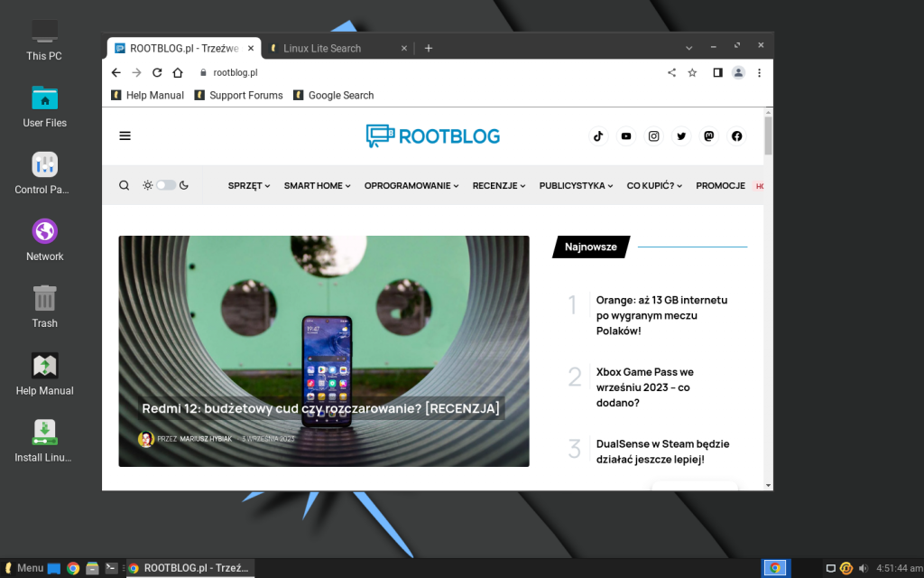This screenshot has width=924, height=578.
Task: Open the Redmi 12 recenzja article
Action: coord(319,408)
